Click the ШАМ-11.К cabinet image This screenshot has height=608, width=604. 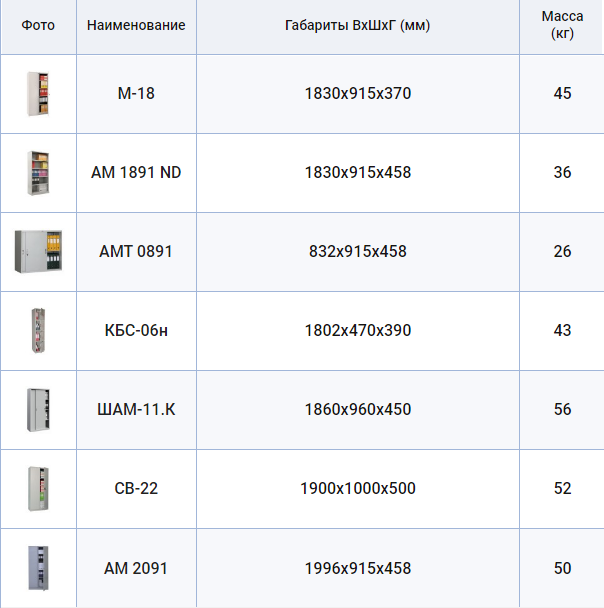tap(37, 409)
